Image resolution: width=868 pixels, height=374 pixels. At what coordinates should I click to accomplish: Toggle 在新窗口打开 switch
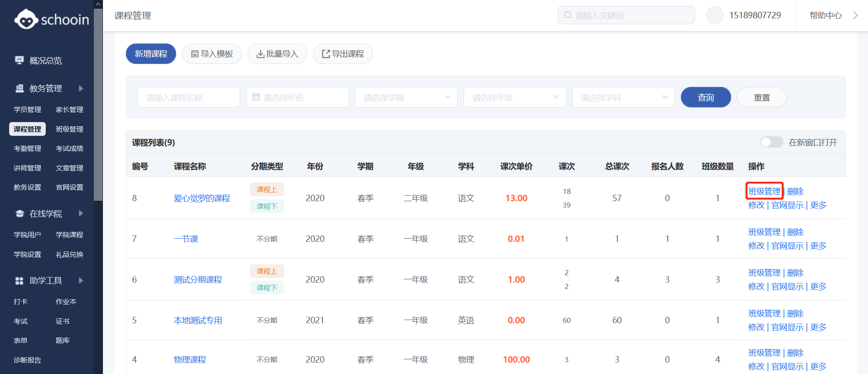[x=772, y=142]
